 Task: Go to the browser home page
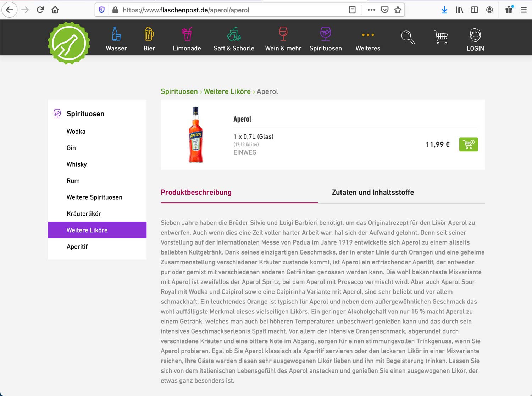click(55, 10)
